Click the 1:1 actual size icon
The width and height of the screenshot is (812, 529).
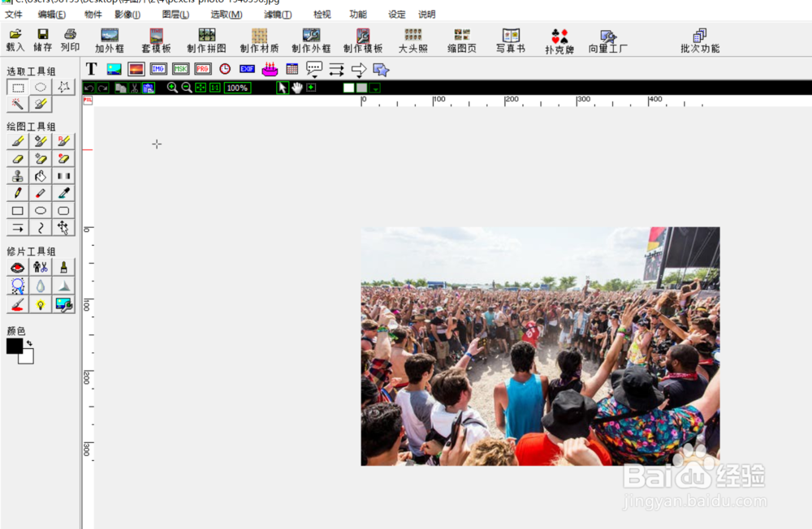point(215,88)
